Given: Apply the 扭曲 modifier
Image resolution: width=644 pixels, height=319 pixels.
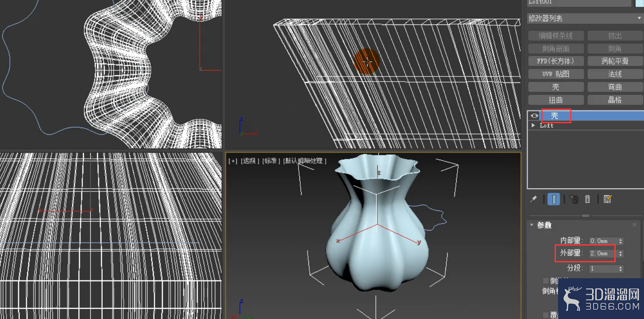Looking at the screenshot, I should (x=556, y=100).
